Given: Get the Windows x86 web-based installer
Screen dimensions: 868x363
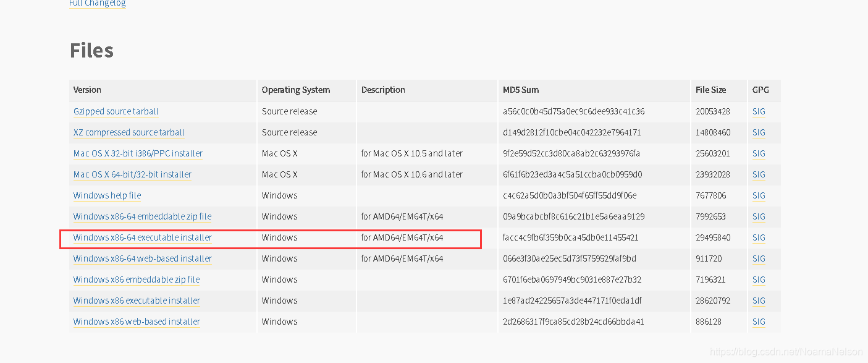Looking at the screenshot, I should [x=137, y=322].
